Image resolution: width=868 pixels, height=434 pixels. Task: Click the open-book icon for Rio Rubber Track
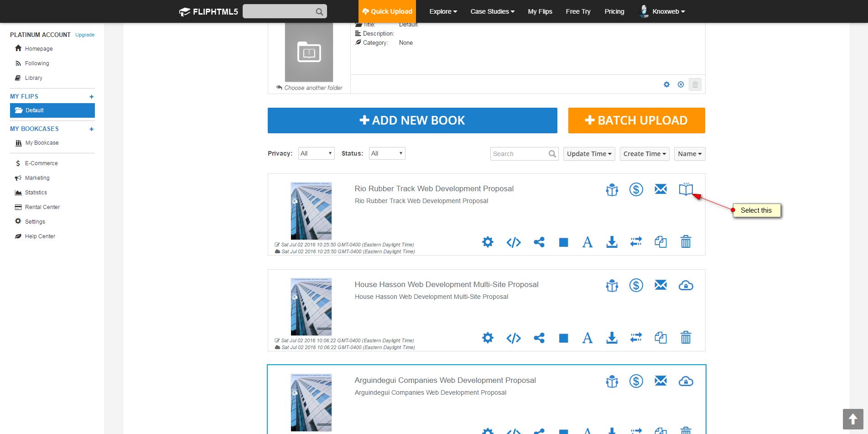(686, 189)
